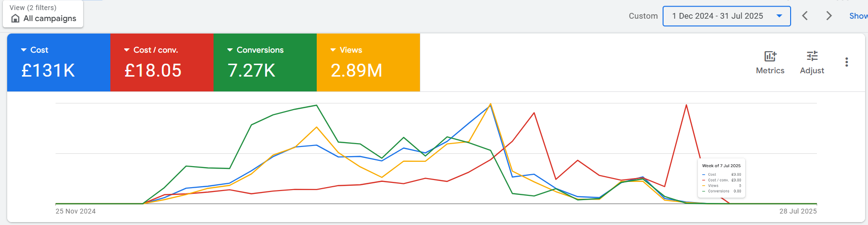Click the Show link at top right
Image resolution: width=868 pixels, height=225 pixels.
tap(858, 16)
